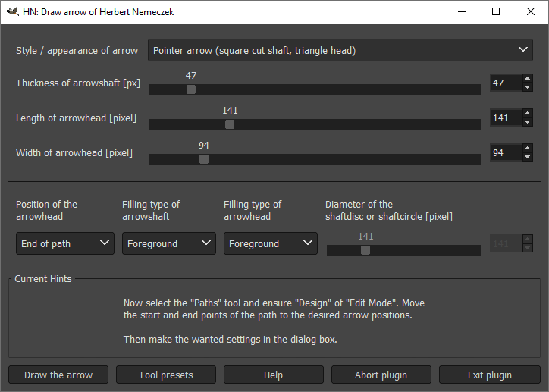Decrease arrowhead length with down arrow

point(527,122)
